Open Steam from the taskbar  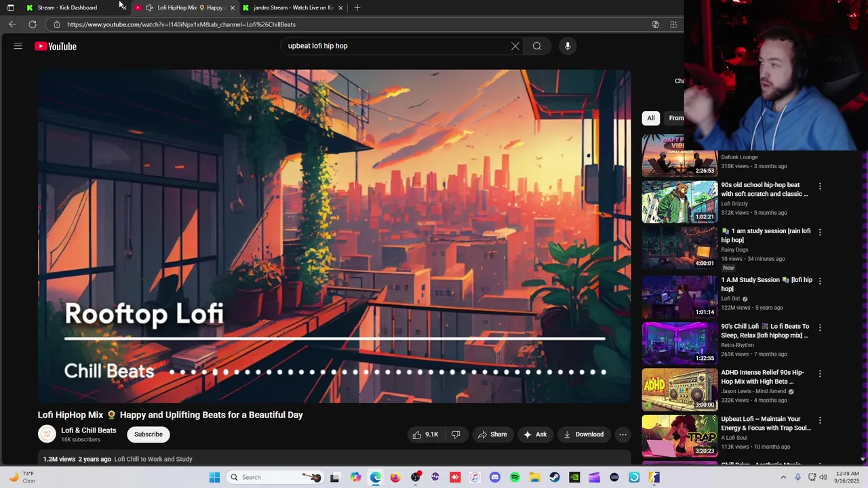[555, 477]
